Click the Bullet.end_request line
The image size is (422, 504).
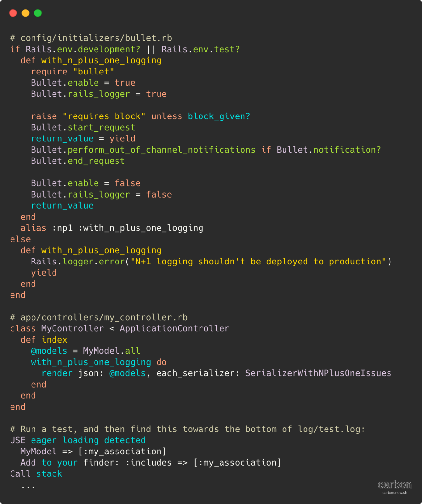click(78, 161)
